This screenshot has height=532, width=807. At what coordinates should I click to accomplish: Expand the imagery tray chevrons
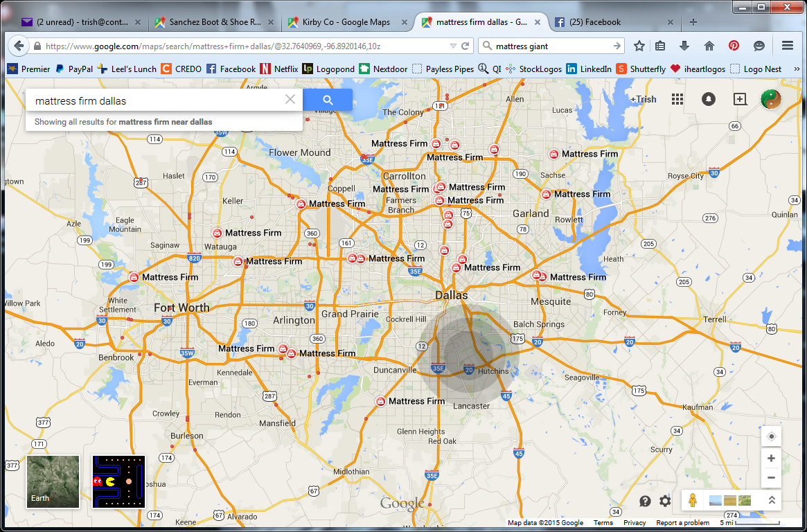point(772,500)
